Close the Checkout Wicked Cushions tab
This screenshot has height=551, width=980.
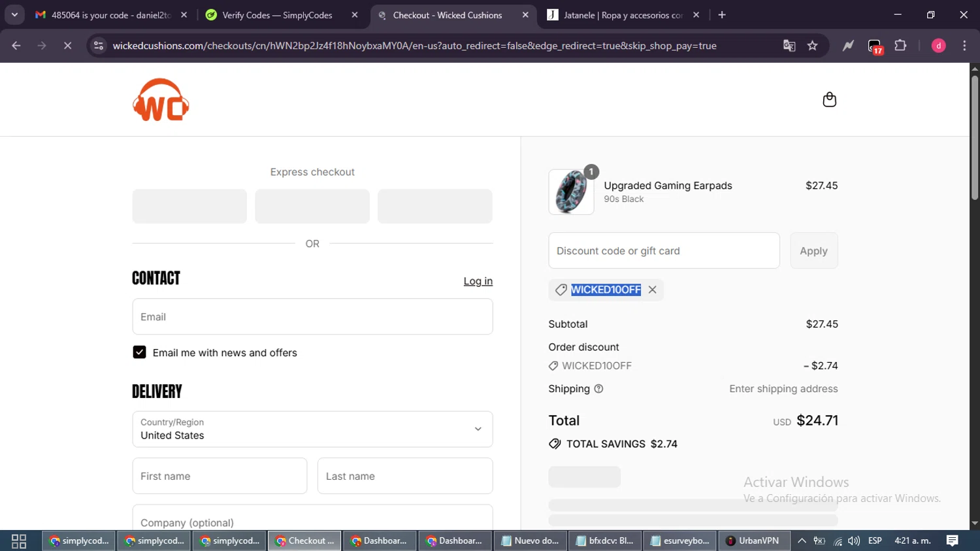click(525, 15)
